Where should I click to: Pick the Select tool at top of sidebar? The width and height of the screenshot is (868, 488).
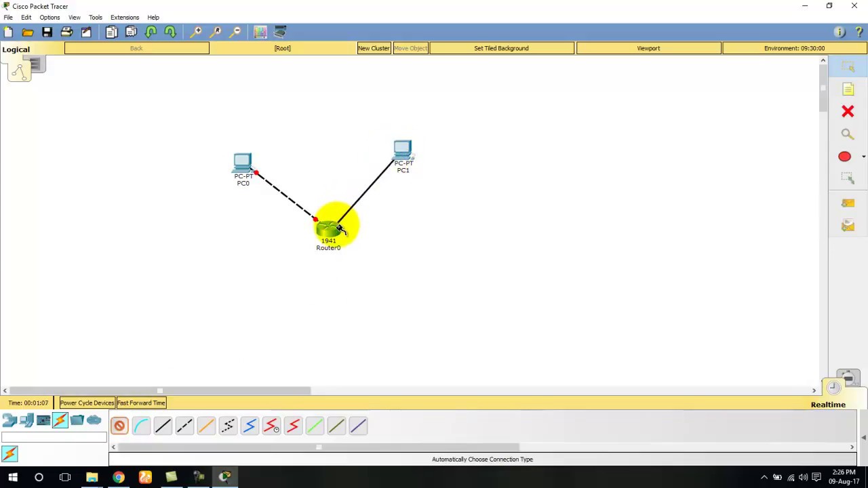(x=848, y=67)
